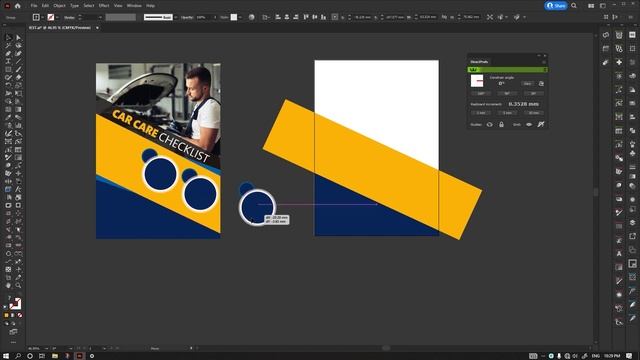Open the Fill swatch dropdown arrow
The height and width of the screenshot is (360, 640).
click(42, 17)
